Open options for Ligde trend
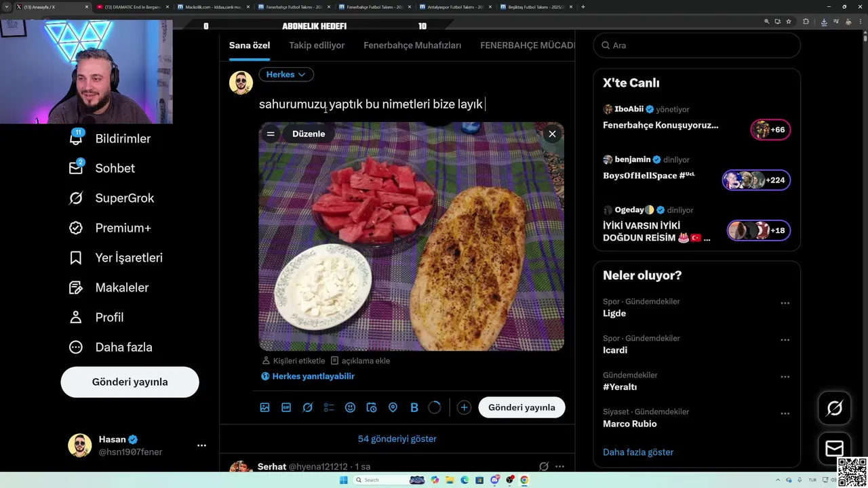 click(x=785, y=303)
